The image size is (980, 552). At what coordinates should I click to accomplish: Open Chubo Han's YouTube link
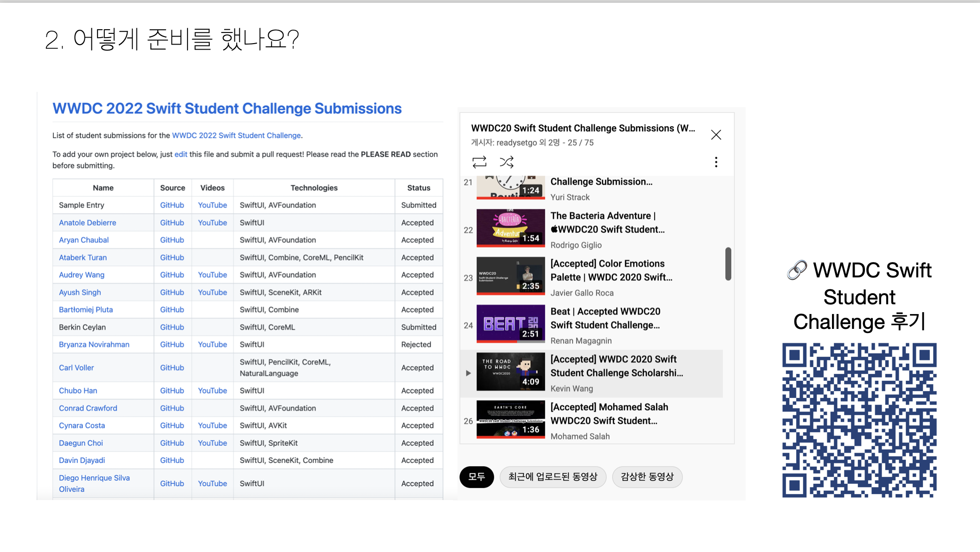click(x=213, y=391)
